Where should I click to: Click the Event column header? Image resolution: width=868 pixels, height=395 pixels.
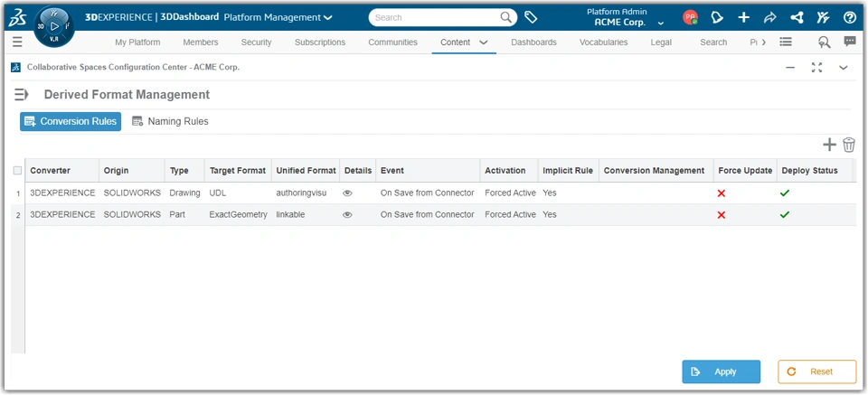coord(428,171)
